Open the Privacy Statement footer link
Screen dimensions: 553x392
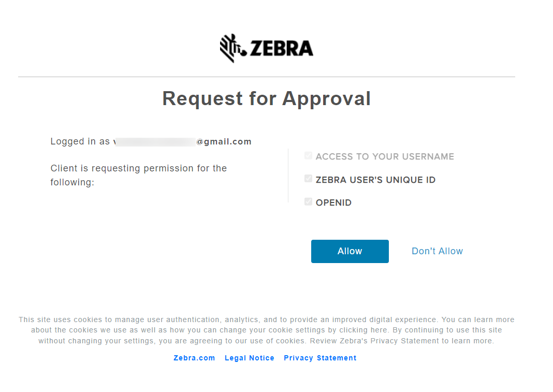pos(320,358)
